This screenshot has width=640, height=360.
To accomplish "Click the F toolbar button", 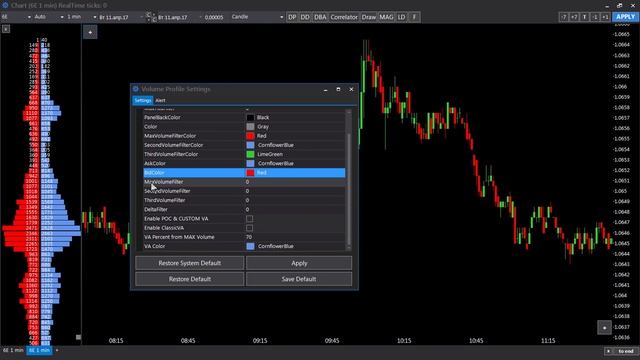I will pos(414,17).
